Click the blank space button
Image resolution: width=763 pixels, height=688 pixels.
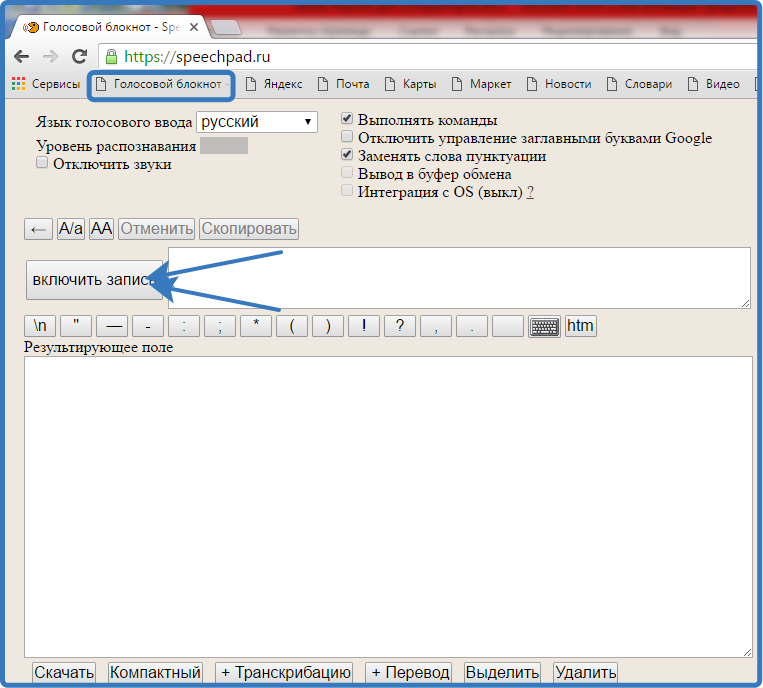[508, 326]
